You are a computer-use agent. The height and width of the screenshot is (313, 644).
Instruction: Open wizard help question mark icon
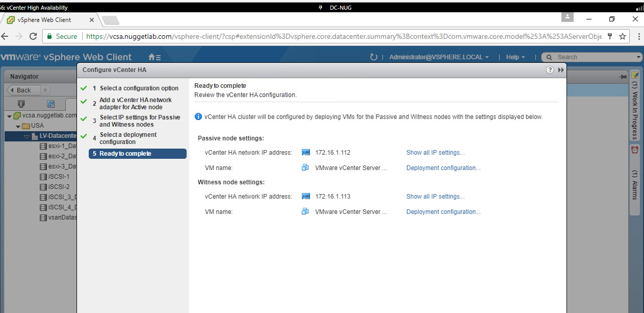(550, 70)
